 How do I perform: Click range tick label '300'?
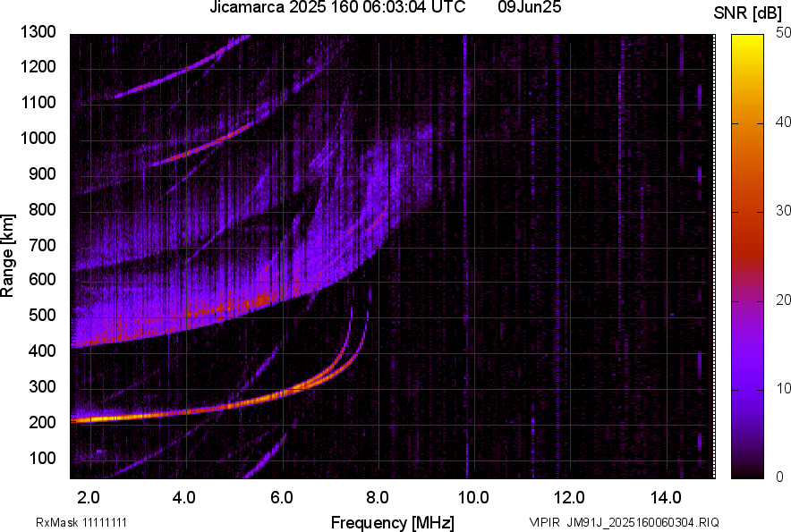click(x=42, y=386)
